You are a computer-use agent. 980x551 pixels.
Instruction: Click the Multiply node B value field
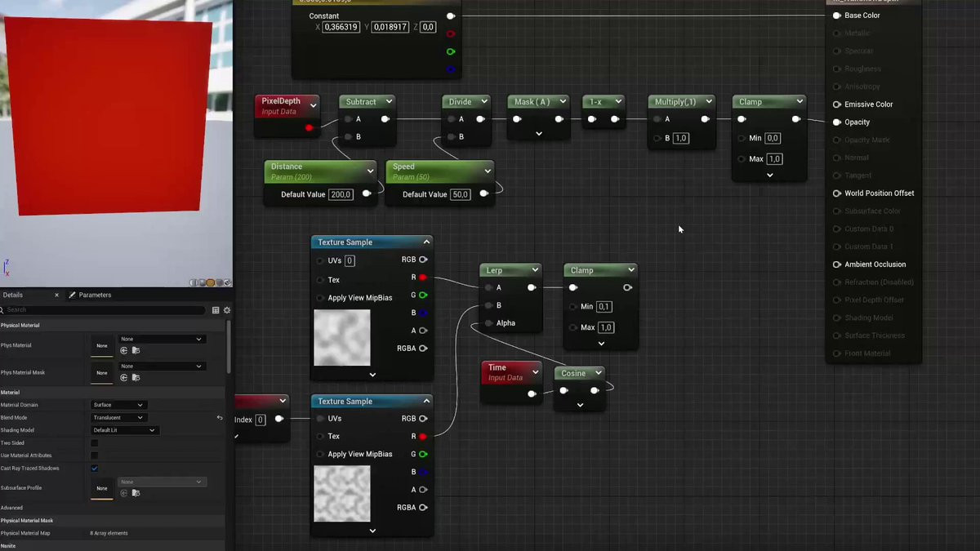(x=680, y=138)
